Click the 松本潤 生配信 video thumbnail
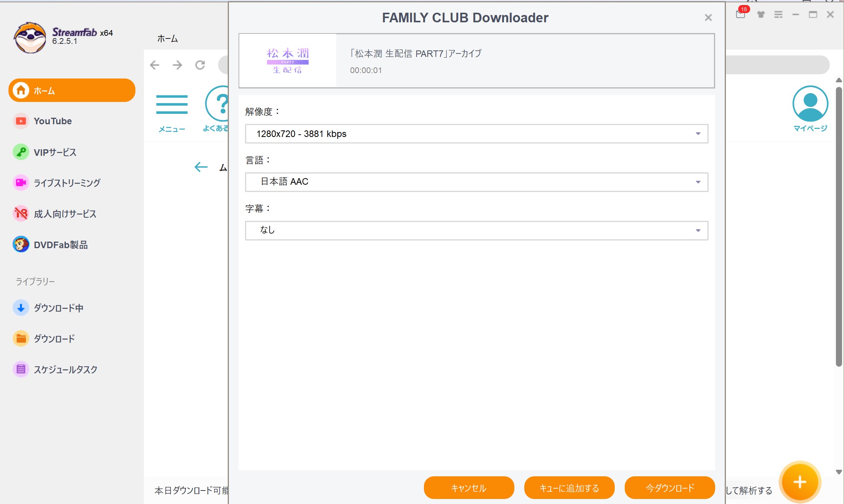Image resolution: width=844 pixels, height=504 pixels. click(288, 61)
